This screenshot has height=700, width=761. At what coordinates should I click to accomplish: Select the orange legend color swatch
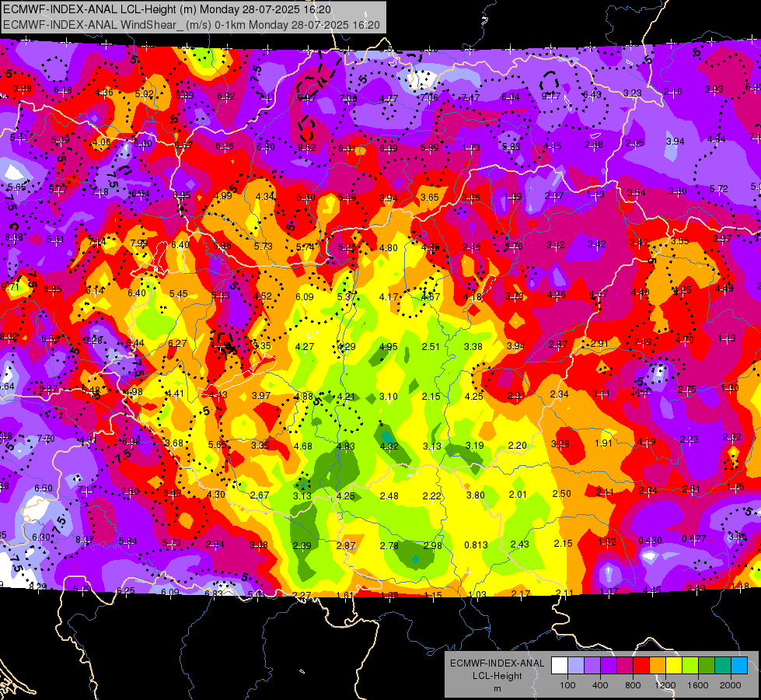point(658,666)
